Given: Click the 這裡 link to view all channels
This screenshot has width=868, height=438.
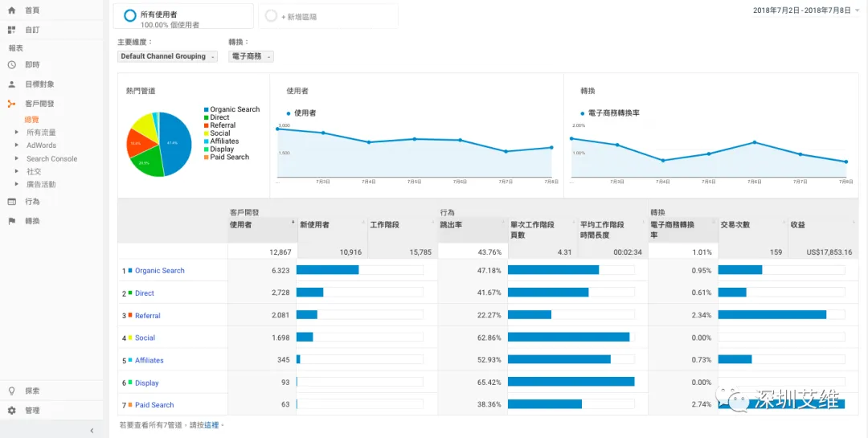Looking at the screenshot, I should point(211,425).
